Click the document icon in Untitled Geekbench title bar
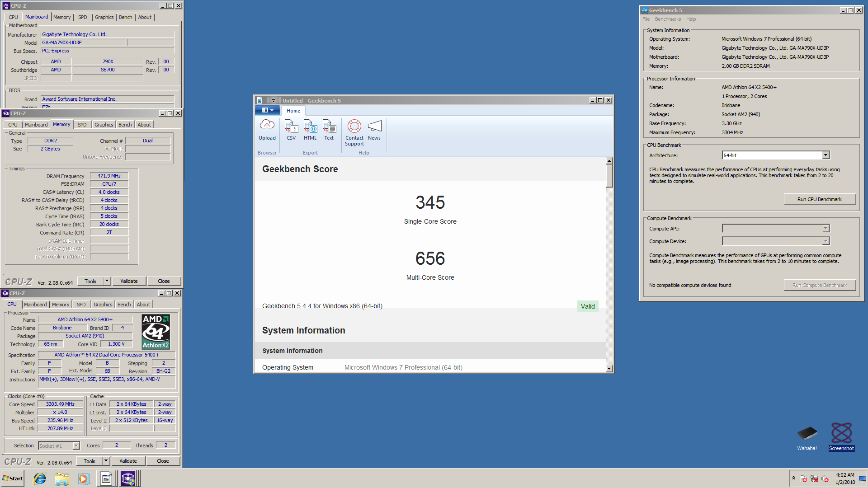The height and width of the screenshot is (488, 868). (259, 100)
